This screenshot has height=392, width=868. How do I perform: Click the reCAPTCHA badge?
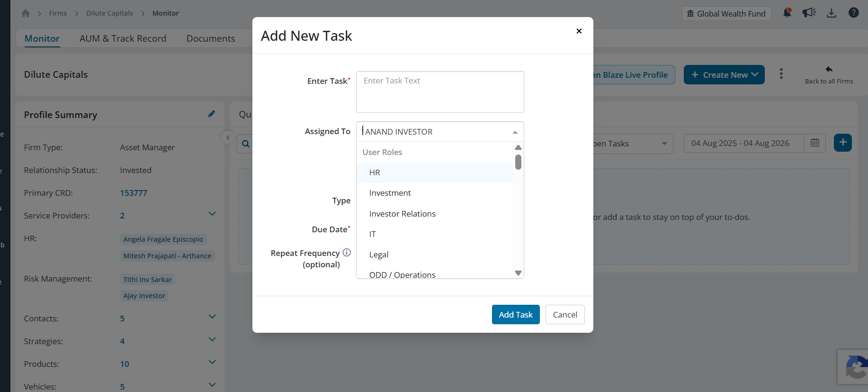[x=853, y=367]
